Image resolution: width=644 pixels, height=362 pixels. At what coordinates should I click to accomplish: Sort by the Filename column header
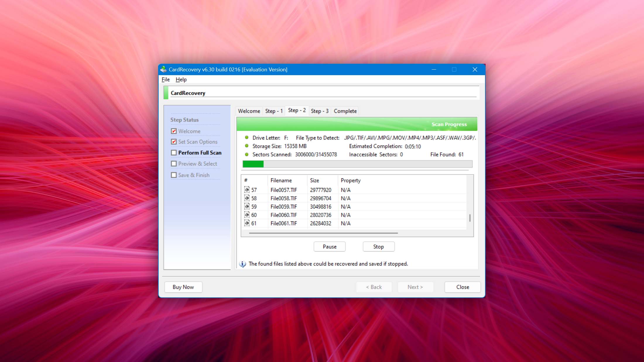[287, 180]
